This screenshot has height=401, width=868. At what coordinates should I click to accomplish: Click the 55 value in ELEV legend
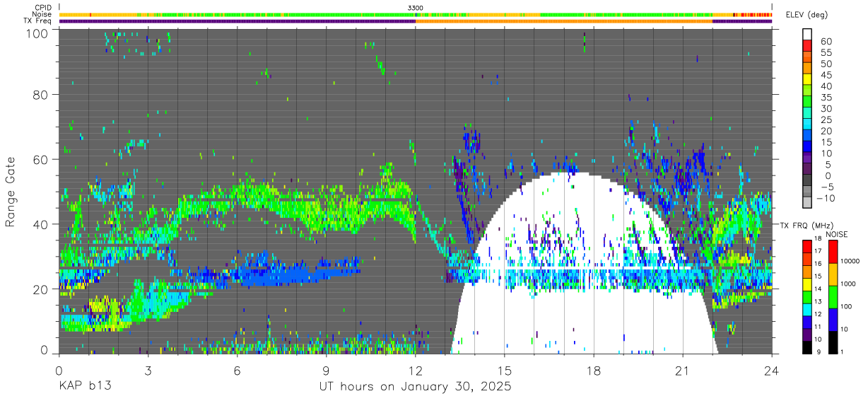827,52
